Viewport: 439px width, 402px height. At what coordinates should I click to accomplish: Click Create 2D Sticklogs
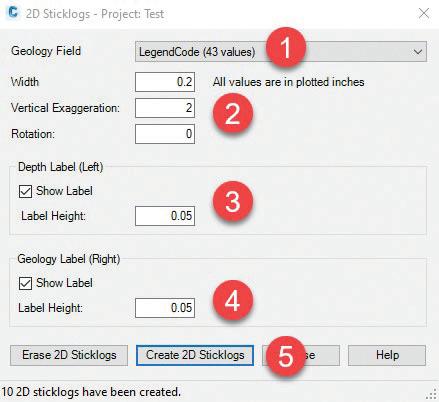(x=195, y=355)
